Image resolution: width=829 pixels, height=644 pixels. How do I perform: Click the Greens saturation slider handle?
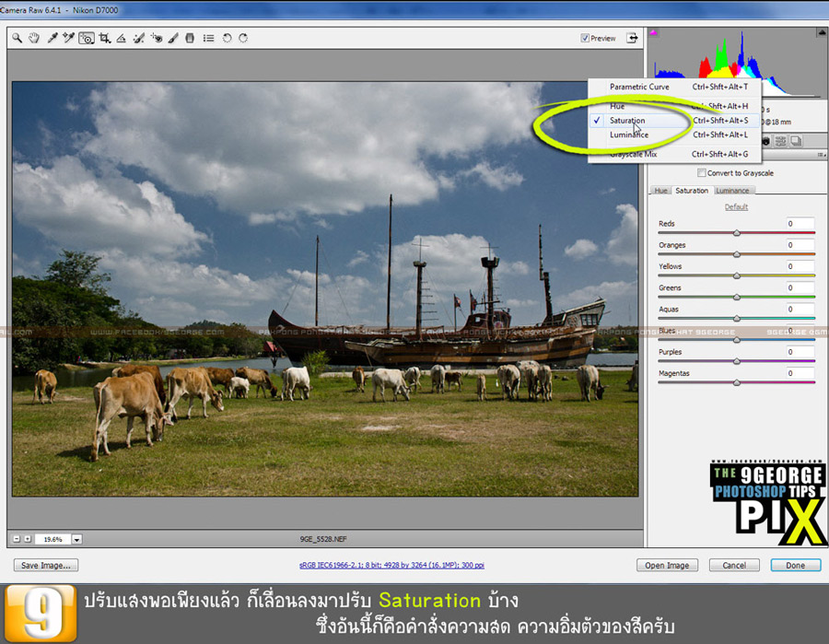tap(737, 298)
